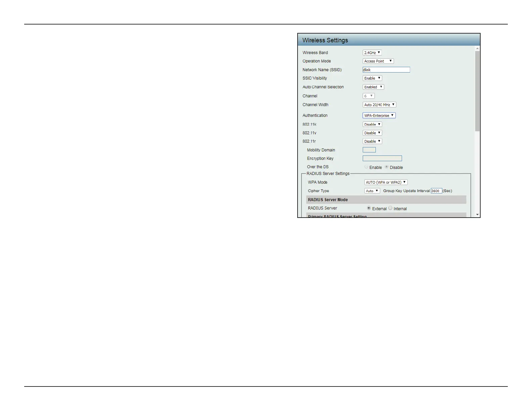This screenshot has height=411, width=532.
Task: Select Internal RADIUS Server option
Action: click(390, 208)
